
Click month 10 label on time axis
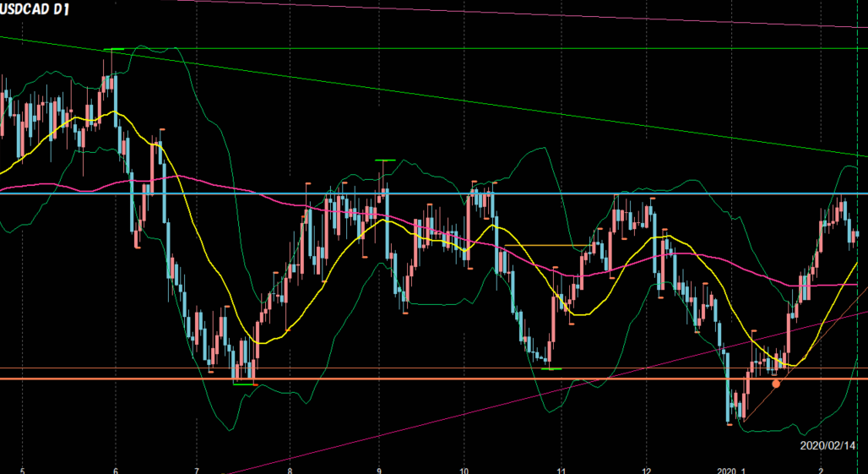click(464, 471)
